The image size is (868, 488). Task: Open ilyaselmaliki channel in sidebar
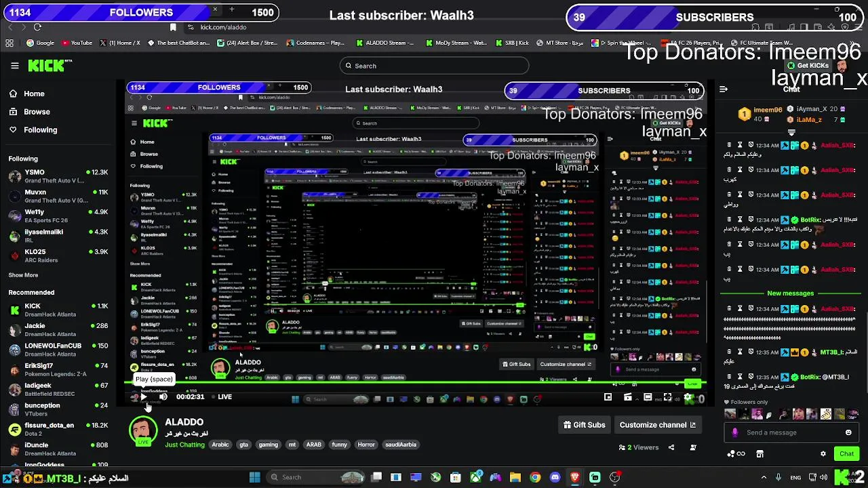coord(58,235)
